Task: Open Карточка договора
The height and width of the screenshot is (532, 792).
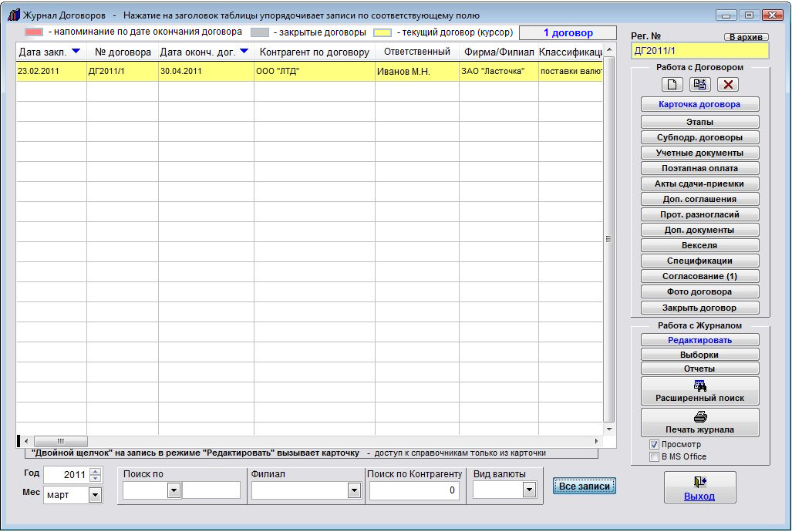Action: point(699,104)
